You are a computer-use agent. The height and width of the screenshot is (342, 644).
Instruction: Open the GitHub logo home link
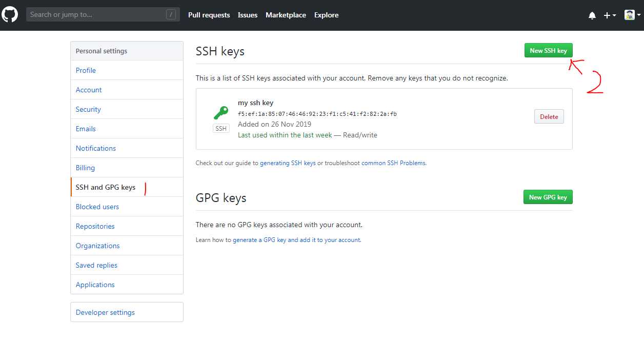10,15
